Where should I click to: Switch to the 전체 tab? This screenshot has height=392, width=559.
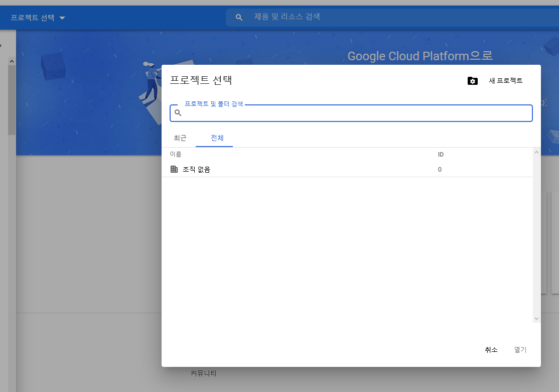click(217, 138)
